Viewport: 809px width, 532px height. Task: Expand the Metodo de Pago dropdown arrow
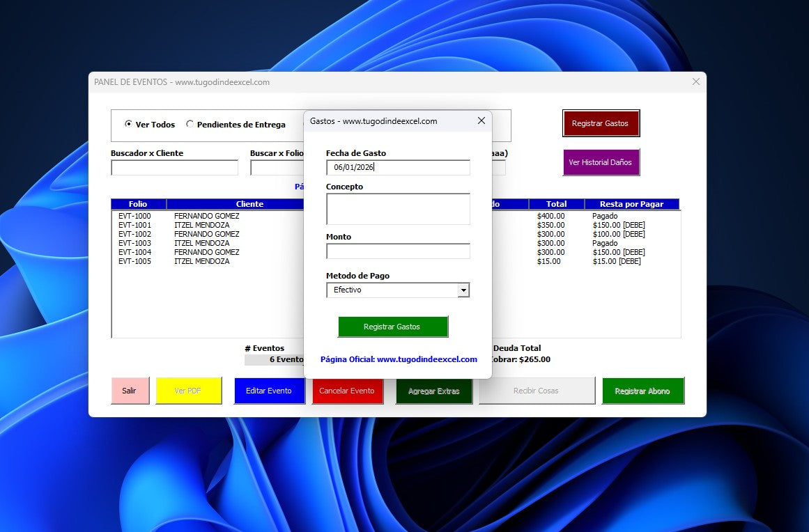point(463,290)
